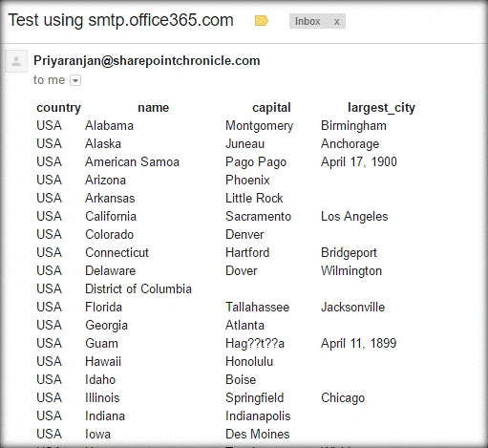
Task: Select the 'Los Angeles' cell
Action: pyautogui.click(x=354, y=217)
